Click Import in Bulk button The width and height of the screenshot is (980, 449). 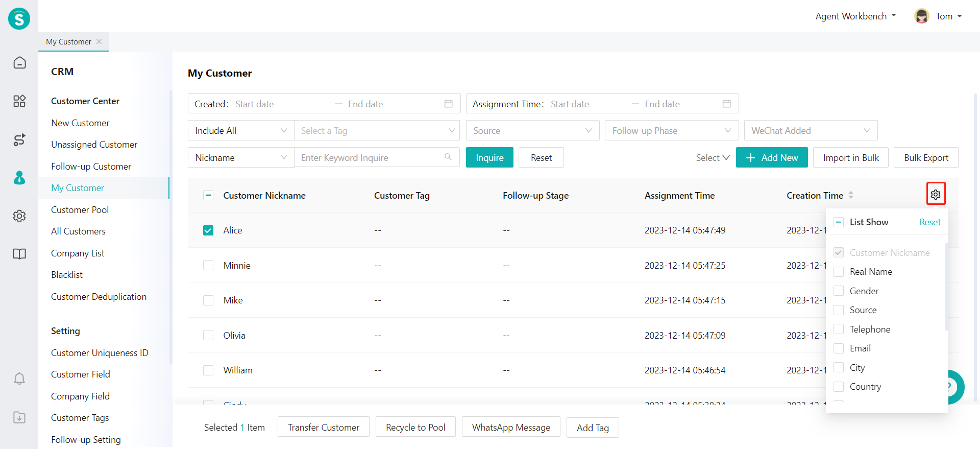851,157
